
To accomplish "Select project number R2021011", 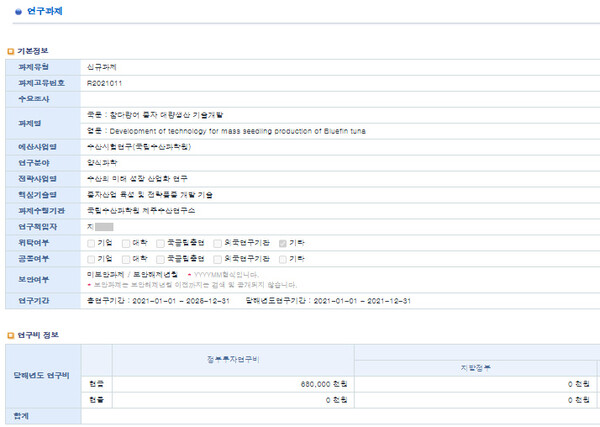I will pos(104,83).
